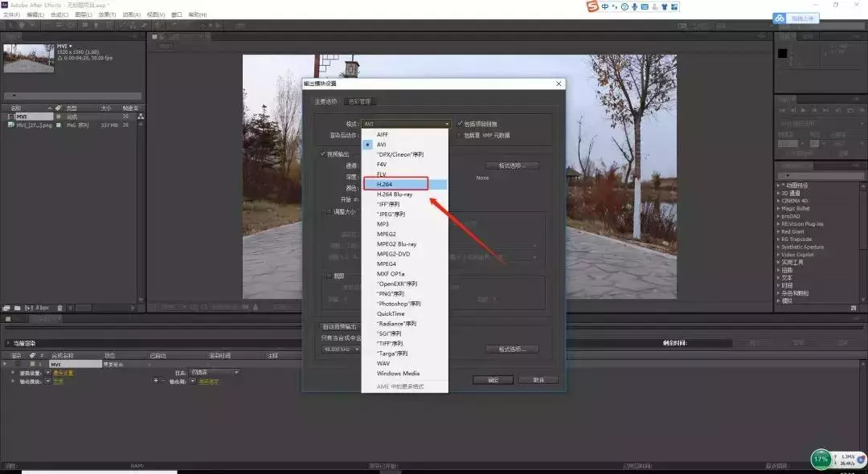This screenshot has width=868, height=474.
Task: Click the microphone icon in Sogou toolbar
Action: click(634, 6)
